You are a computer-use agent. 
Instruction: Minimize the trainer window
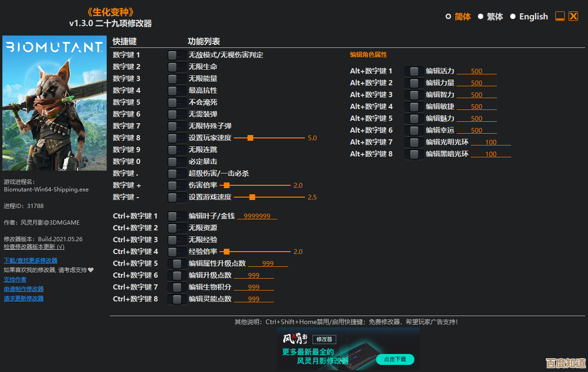[x=560, y=17]
